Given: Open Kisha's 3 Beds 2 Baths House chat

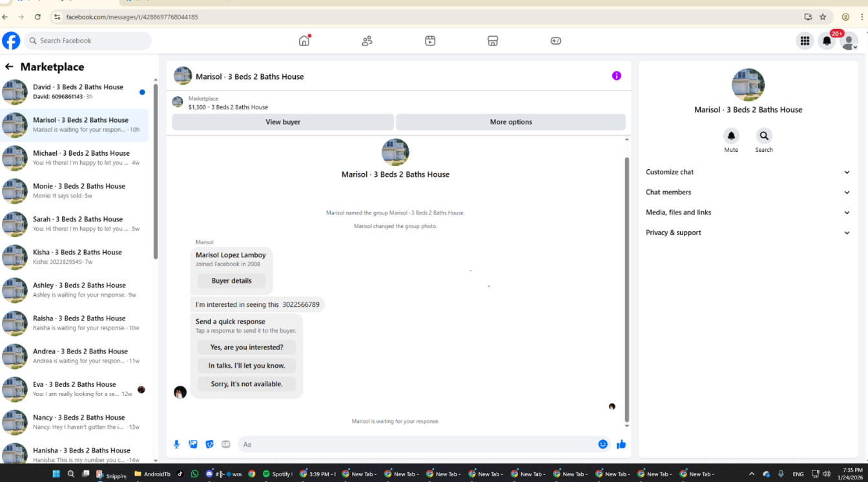Looking at the screenshot, I should pos(75,257).
